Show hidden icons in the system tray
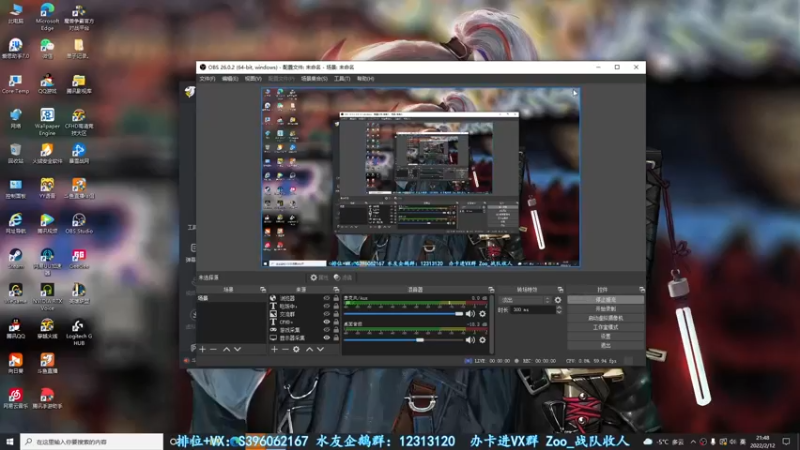Image resolution: width=800 pixels, height=450 pixels. point(693,442)
